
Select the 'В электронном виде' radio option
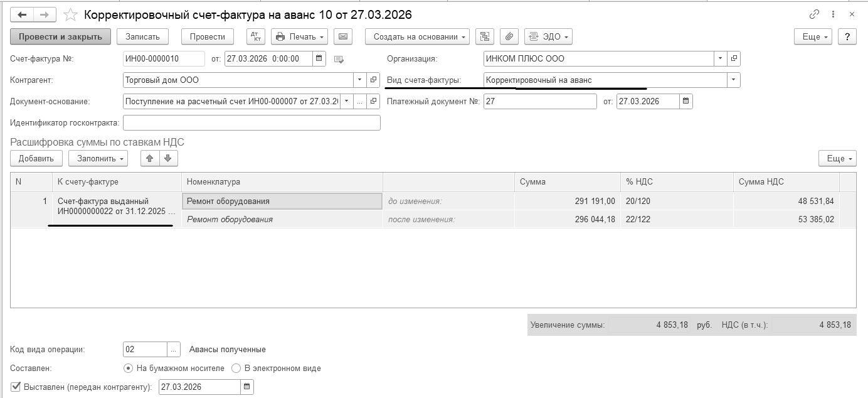pyautogui.click(x=236, y=368)
